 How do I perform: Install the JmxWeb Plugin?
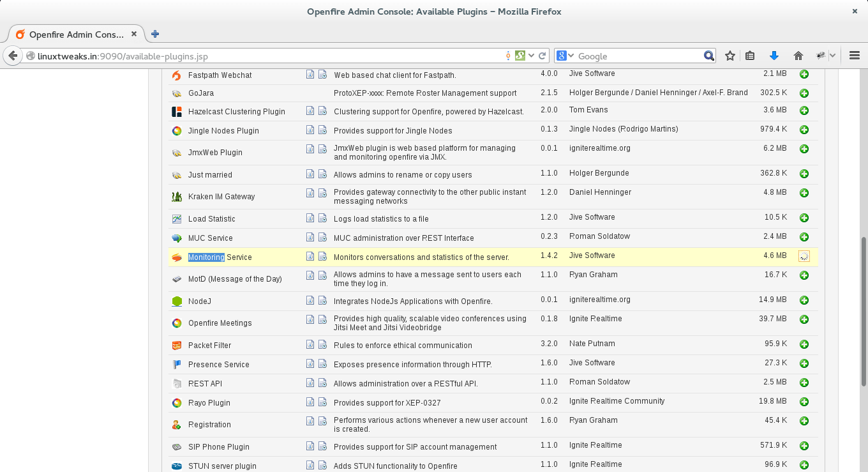click(804, 149)
